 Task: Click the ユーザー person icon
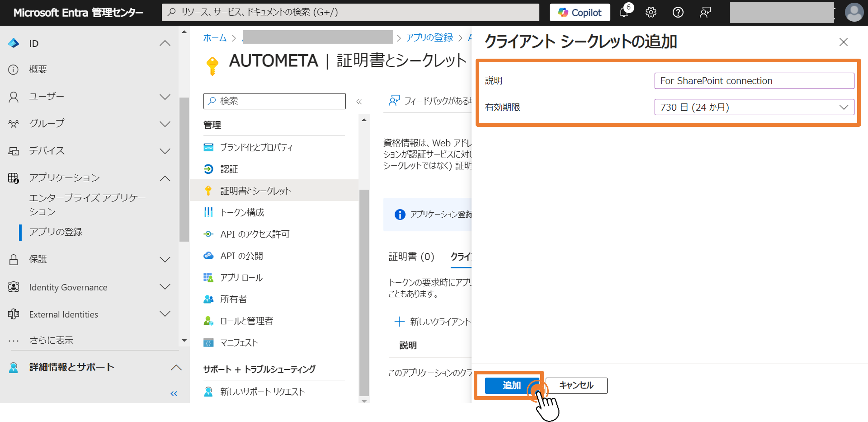pos(13,97)
